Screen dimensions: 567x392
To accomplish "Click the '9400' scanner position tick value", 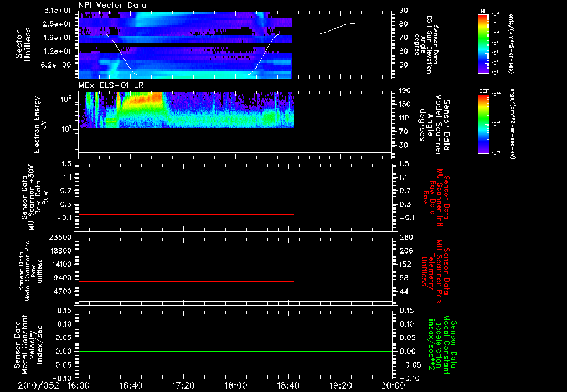I will click(x=62, y=278).
